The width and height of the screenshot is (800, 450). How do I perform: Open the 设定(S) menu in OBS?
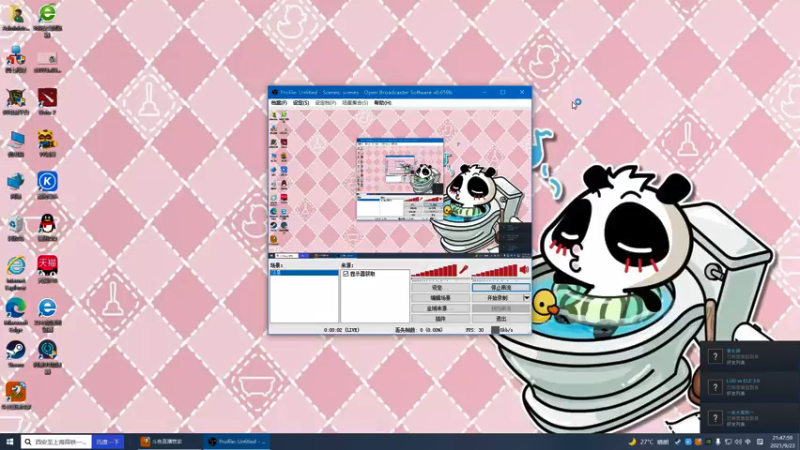(x=301, y=103)
